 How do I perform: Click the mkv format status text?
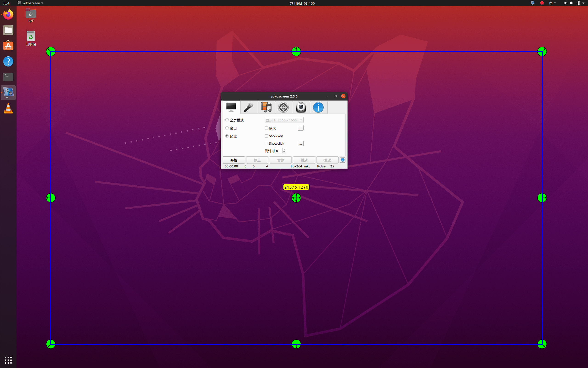(307, 166)
